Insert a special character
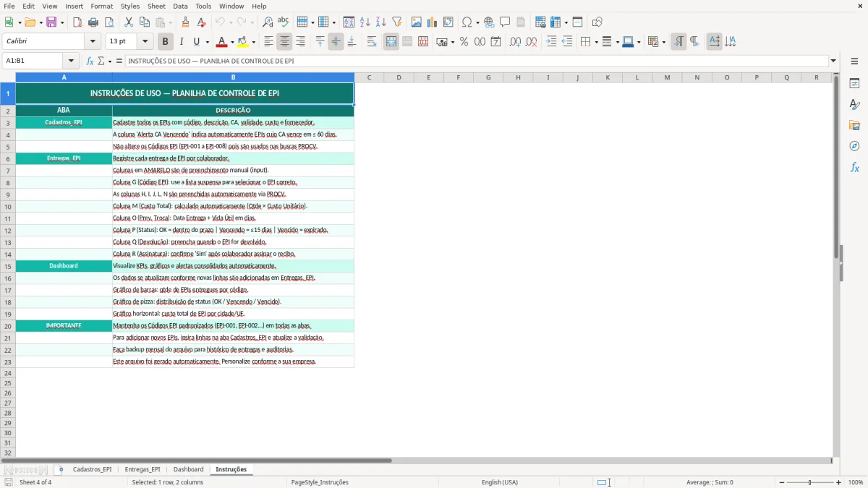Screen dimensions: 868x488 pos(467,22)
